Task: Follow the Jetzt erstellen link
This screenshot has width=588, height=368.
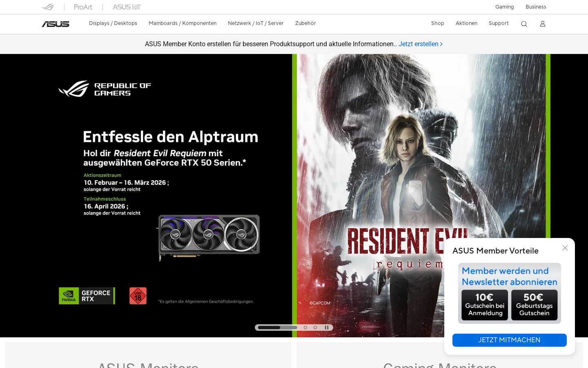Action: point(421,44)
